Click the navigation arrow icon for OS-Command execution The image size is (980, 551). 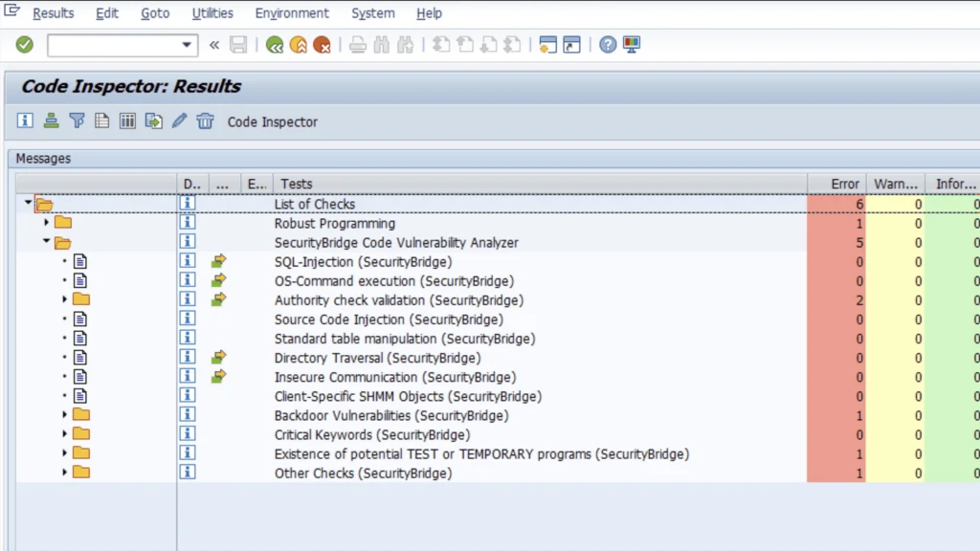[218, 280]
